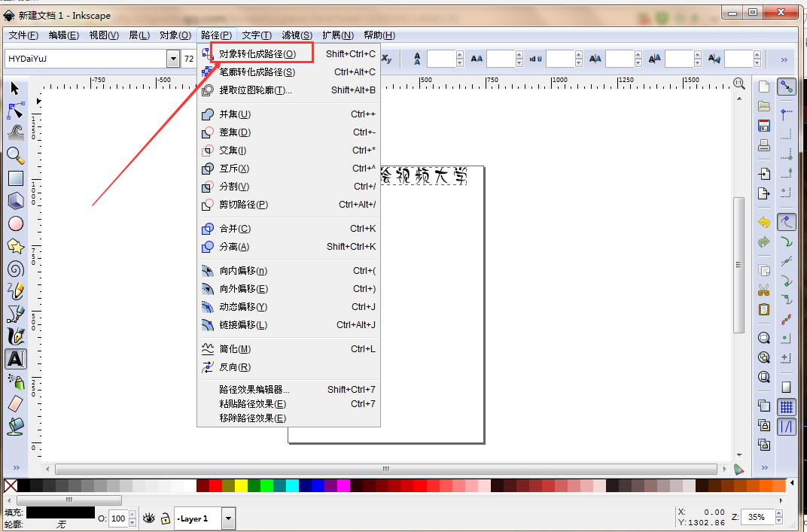This screenshot has height=532, width=807.
Task: Open the HYDaiYuJ font family dropdown
Action: pos(173,59)
